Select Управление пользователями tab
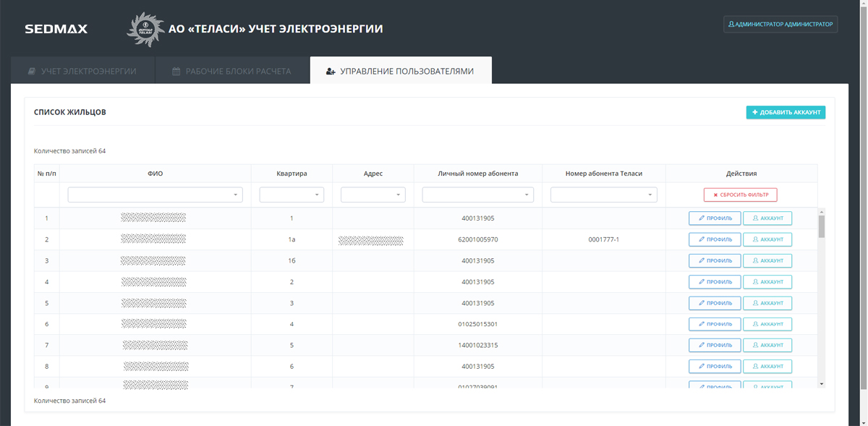Image resolution: width=868 pixels, height=426 pixels. pyautogui.click(x=400, y=72)
